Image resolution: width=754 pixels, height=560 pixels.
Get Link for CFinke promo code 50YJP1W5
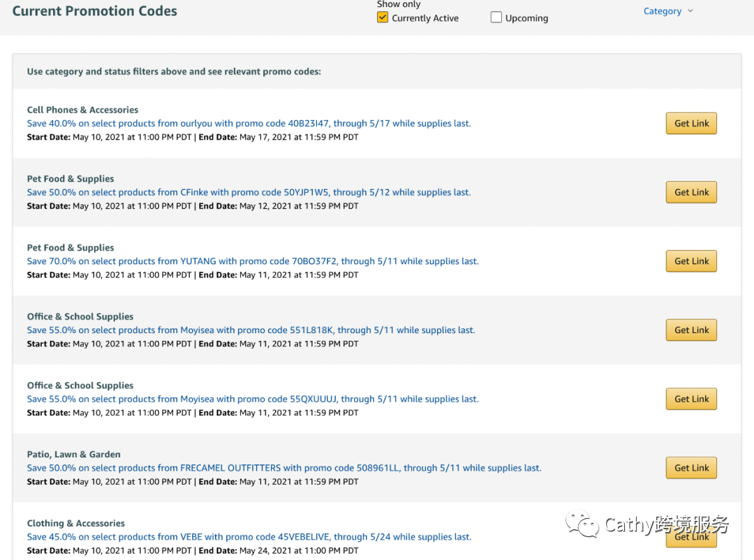[691, 192]
